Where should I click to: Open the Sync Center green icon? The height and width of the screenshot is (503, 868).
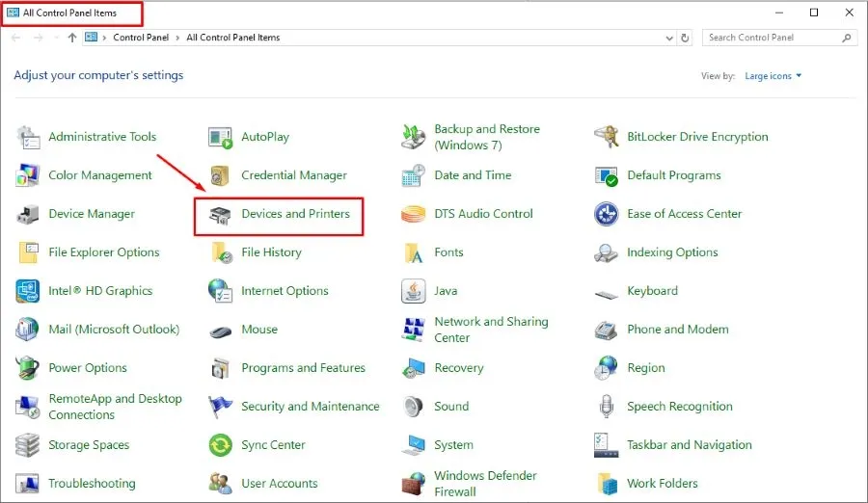point(221,445)
